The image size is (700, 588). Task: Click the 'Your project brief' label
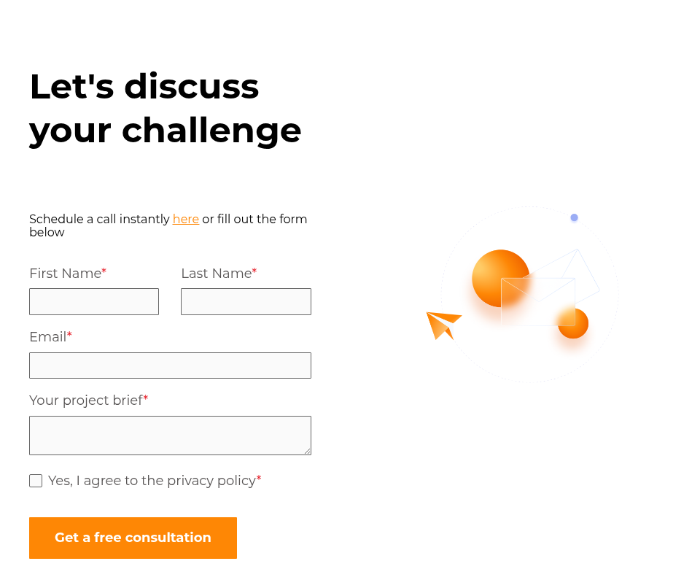click(85, 401)
